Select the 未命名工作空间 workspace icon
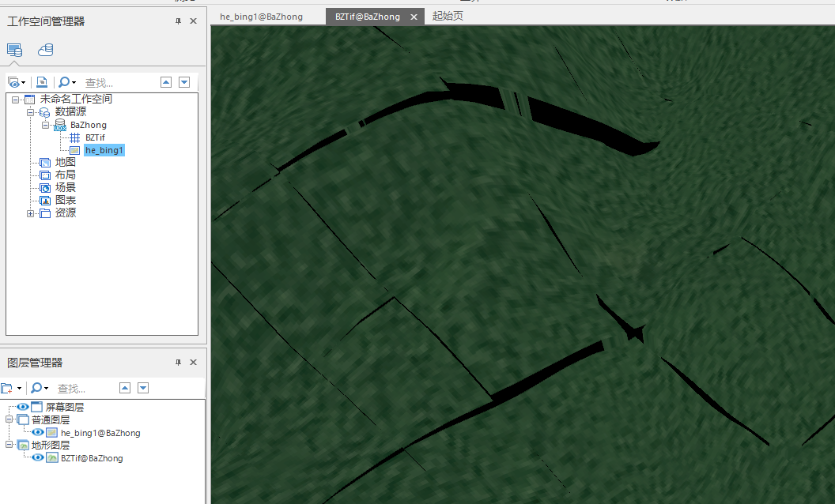The image size is (835, 504). 30,100
